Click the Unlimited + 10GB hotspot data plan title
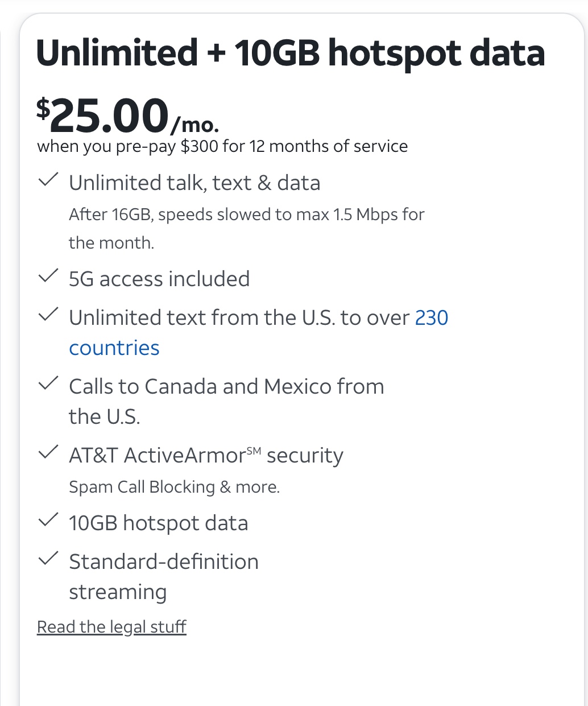Image resolution: width=588 pixels, height=706 pixels. [290, 53]
